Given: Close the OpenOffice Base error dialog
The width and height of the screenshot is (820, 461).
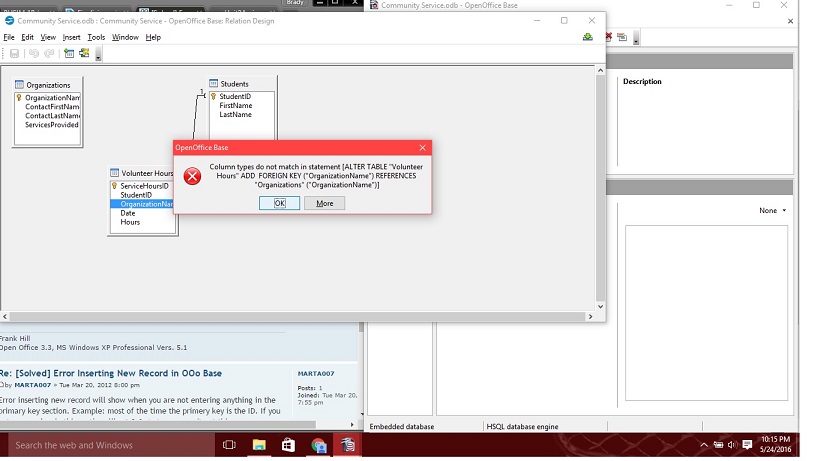Looking at the screenshot, I should point(423,147).
